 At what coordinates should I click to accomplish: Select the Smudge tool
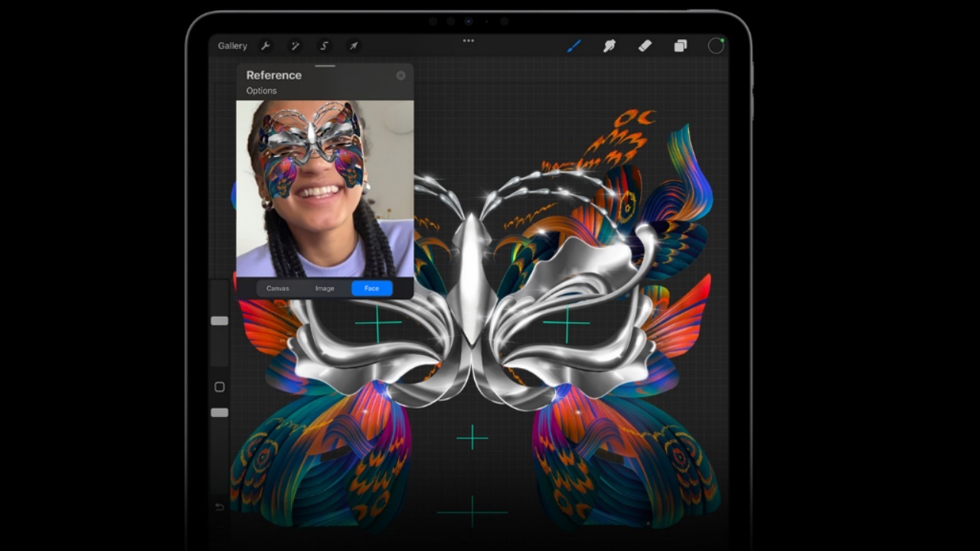(x=609, y=46)
